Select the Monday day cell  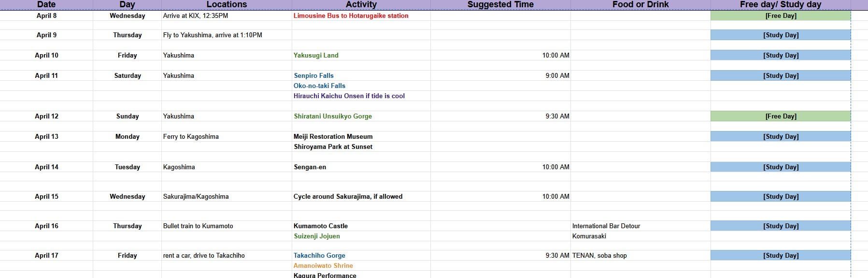click(127, 136)
